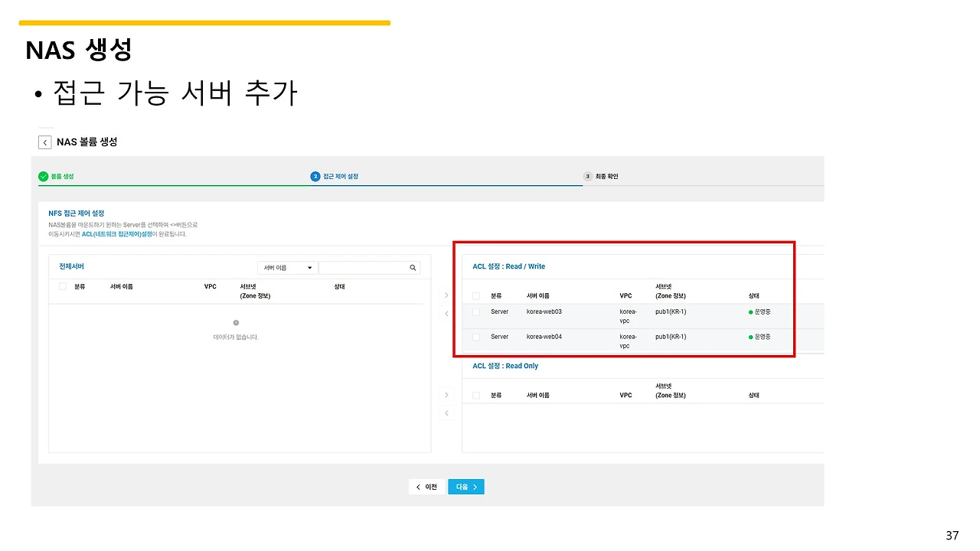Viewport: 980px width, 551px height.
Task: Toggle select-all checkbox in 전체서버 table
Action: point(63,286)
